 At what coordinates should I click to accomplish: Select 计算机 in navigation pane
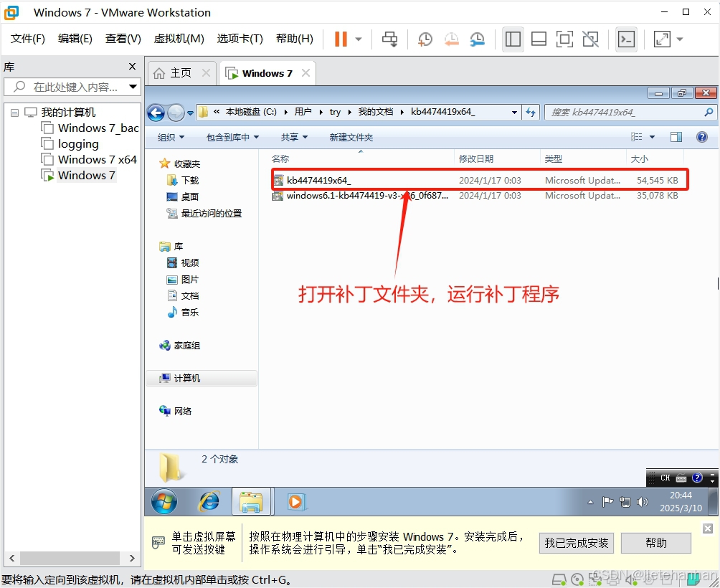point(201,378)
